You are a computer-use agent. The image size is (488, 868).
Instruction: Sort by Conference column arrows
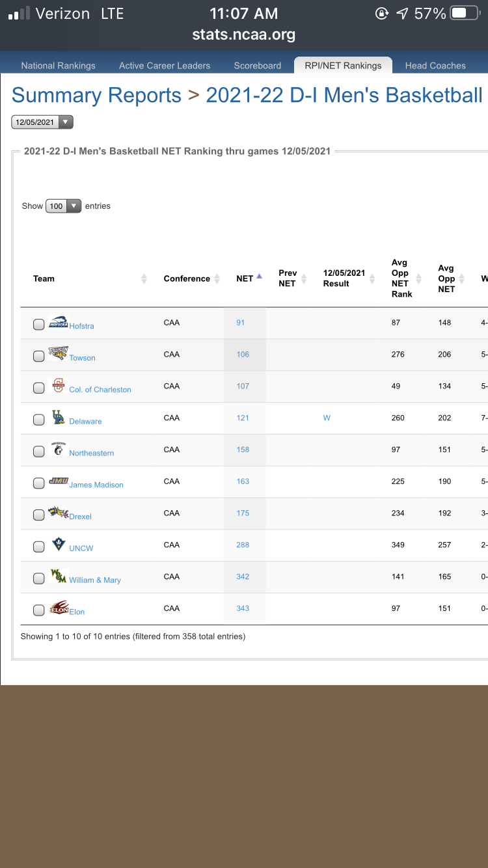217,278
